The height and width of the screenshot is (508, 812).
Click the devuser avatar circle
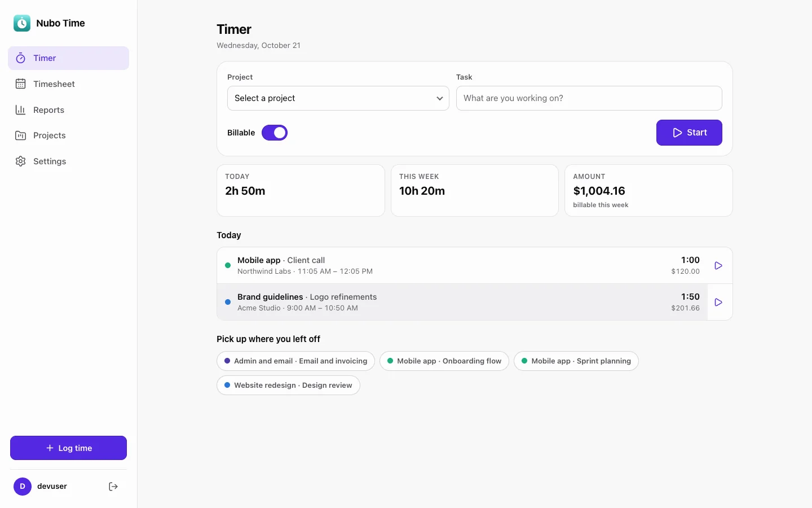pos(23,487)
